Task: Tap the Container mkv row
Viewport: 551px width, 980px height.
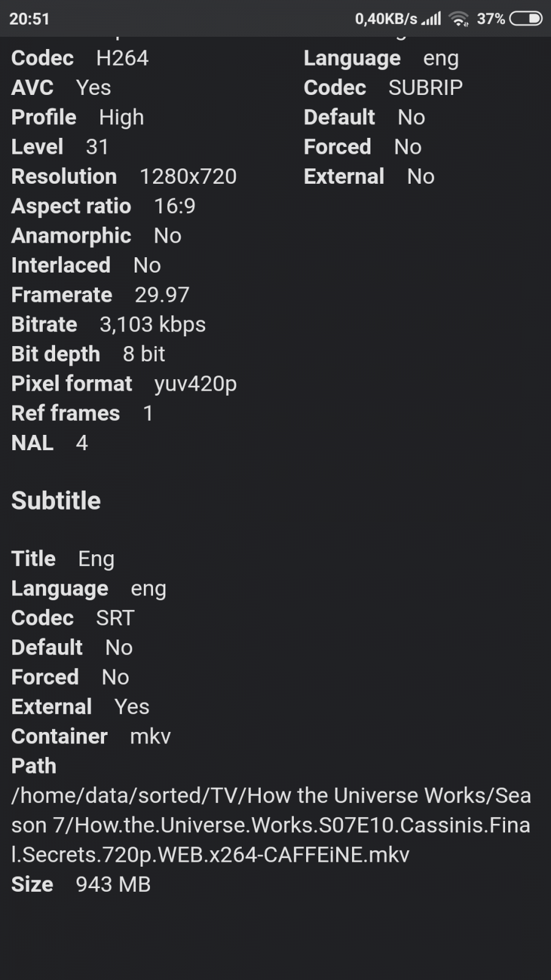Action: (x=91, y=736)
